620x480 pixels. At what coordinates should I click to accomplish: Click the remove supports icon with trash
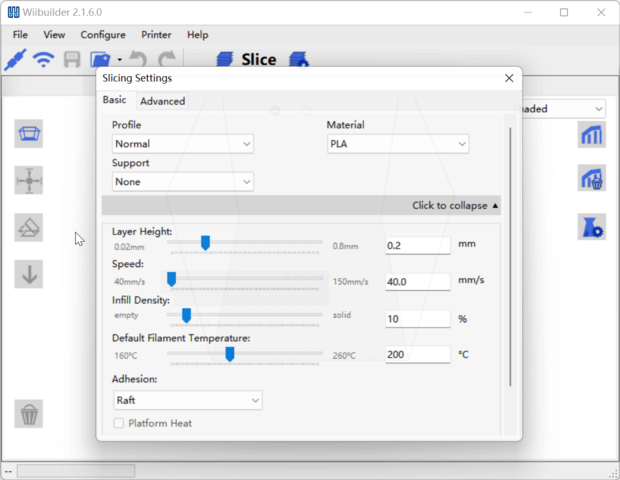click(x=591, y=180)
